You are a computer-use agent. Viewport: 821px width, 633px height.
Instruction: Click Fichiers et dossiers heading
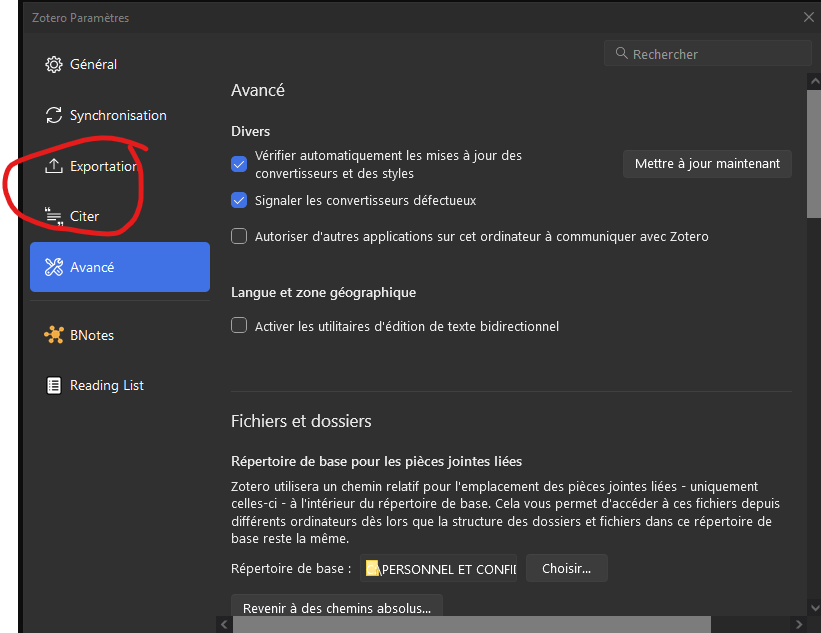301,421
